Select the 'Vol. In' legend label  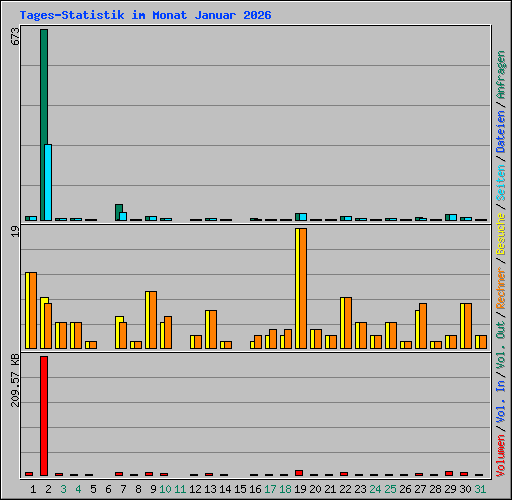501,402
